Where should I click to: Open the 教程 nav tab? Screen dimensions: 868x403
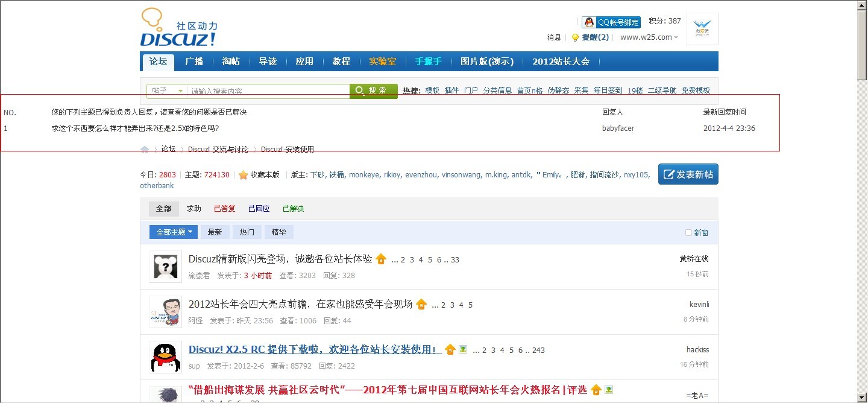(x=341, y=62)
